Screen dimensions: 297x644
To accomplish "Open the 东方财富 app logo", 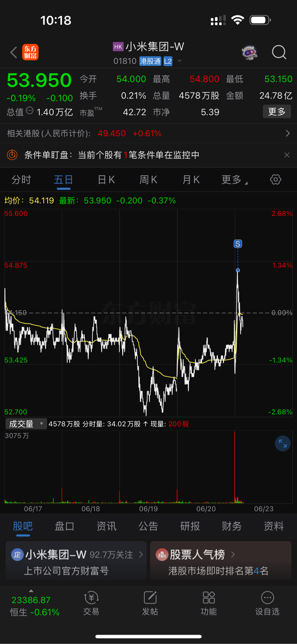I will [30, 52].
